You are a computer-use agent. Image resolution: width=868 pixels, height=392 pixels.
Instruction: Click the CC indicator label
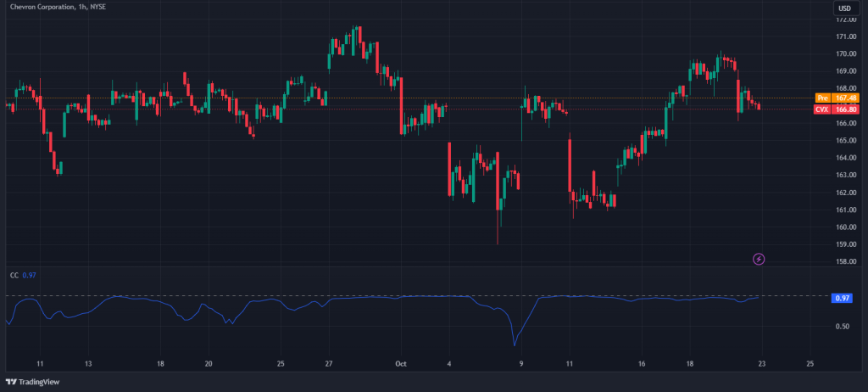tap(14, 274)
